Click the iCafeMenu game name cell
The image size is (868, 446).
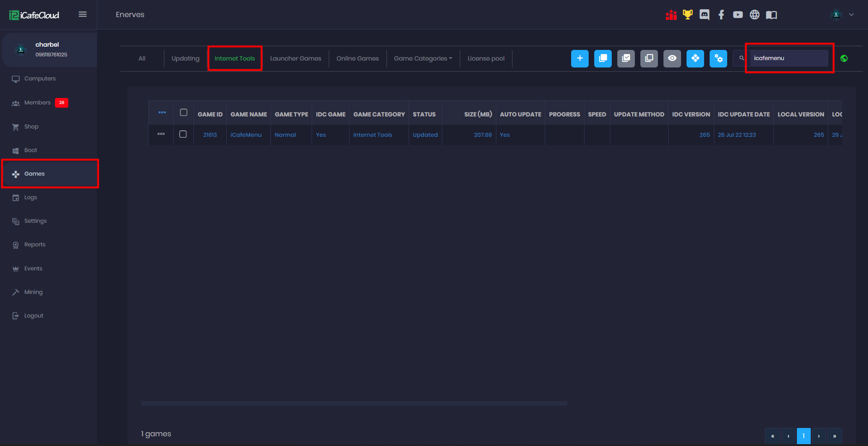246,135
